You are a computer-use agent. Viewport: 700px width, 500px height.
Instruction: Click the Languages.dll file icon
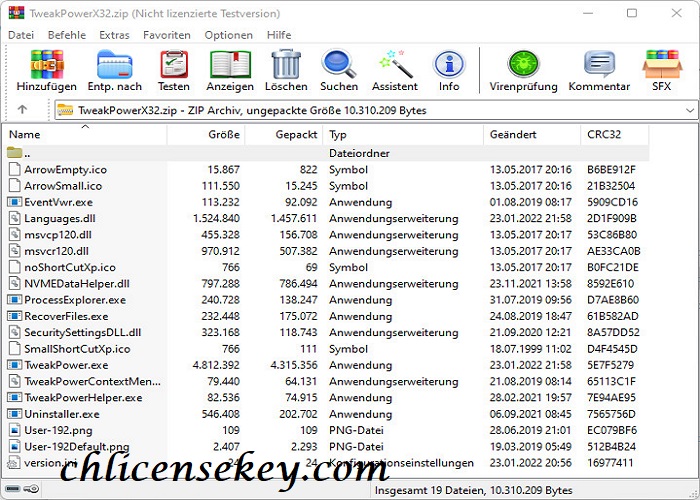(x=15, y=218)
